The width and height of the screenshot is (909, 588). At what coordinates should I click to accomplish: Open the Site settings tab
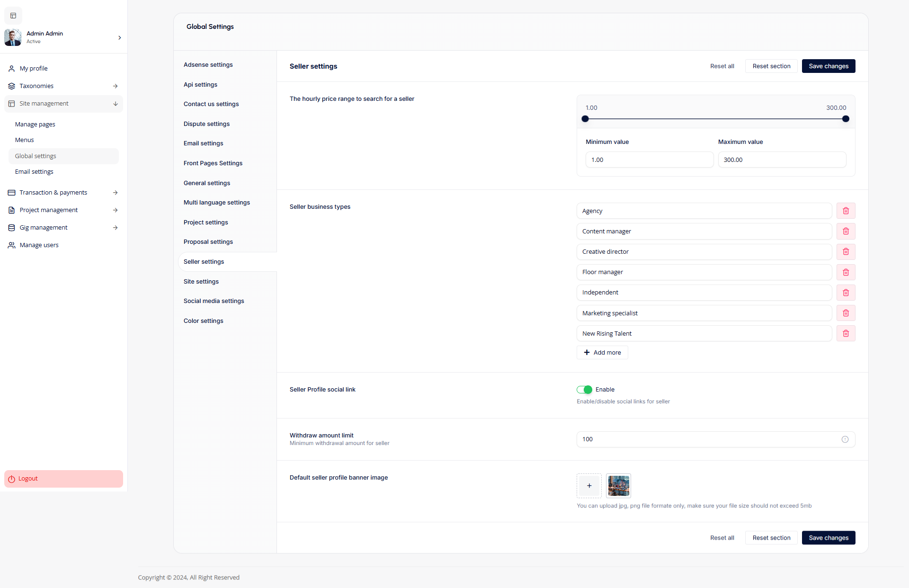[x=201, y=282]
